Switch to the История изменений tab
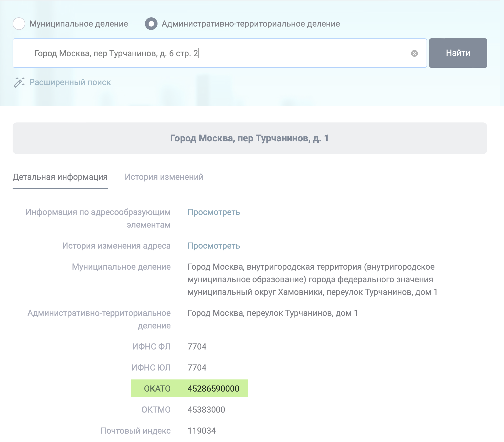The width and height of the screenshot is (504, 442). tap(164, 177)
